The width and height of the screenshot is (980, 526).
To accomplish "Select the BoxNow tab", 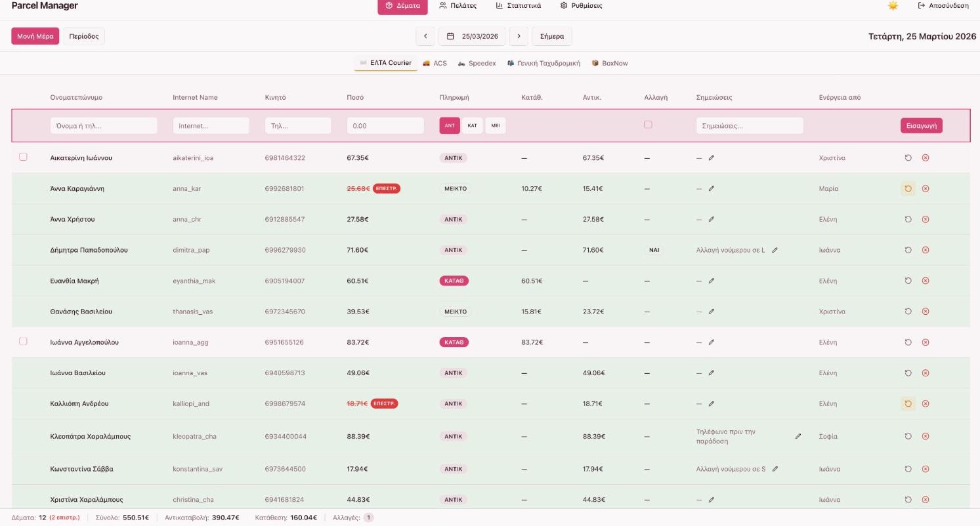I will pyautogui.click(x=610, y=63).
